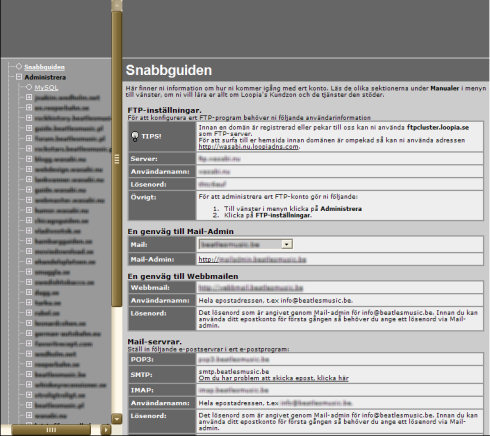The height and width of the screenshot is (436, 490).
Task: Click the sidebar vertical scrollbar thumb
Action: [x=117, y=158]
